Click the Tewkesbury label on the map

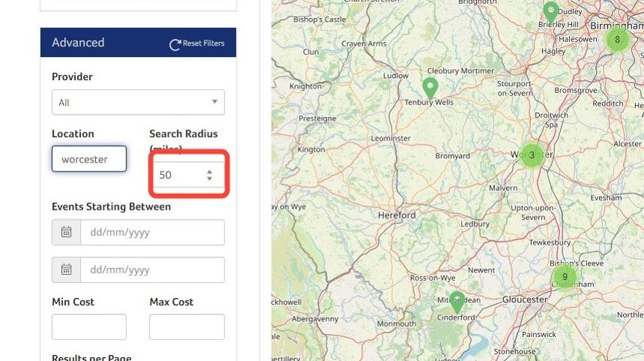(x=550, y=243)
